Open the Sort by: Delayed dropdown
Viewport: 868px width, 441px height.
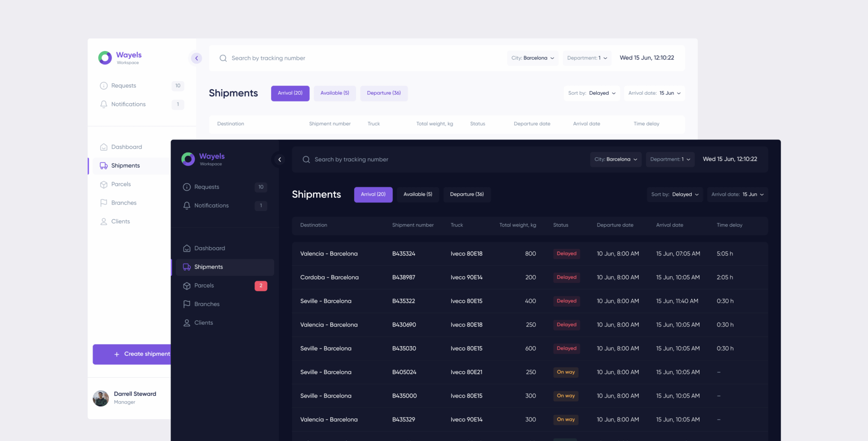click(x=675, y=194)
